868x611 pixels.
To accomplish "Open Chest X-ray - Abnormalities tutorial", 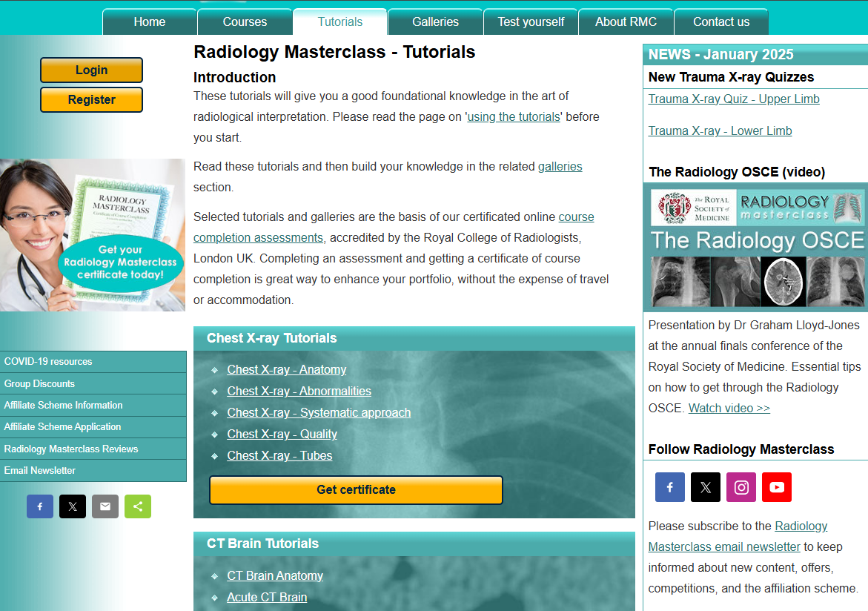I will (299, 391).
